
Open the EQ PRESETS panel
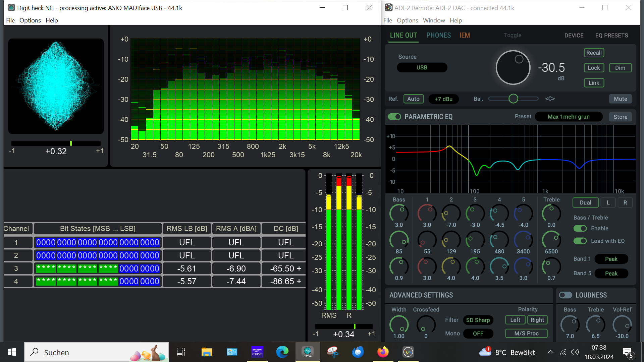coord(611,36)
